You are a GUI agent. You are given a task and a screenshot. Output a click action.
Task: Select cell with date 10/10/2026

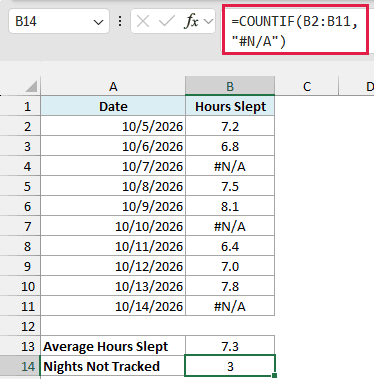click(113, 226)
